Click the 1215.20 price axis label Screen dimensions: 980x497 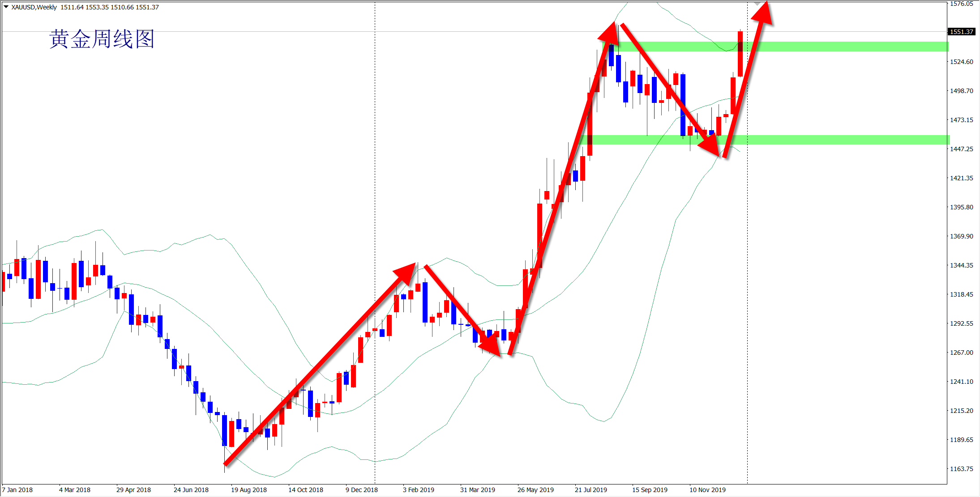point(962,411)
